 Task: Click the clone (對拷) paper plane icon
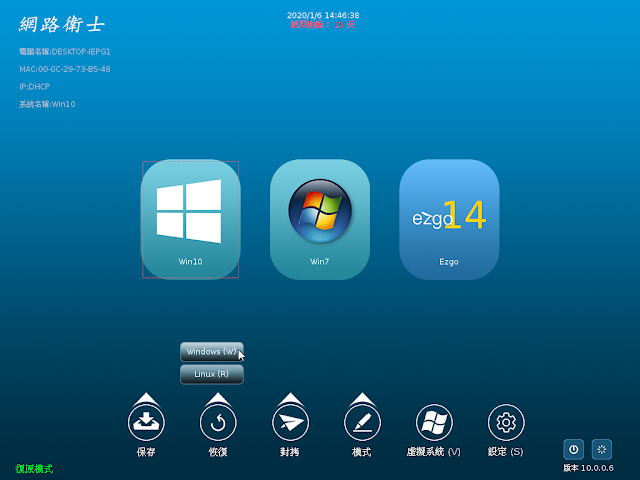[290, 422]
